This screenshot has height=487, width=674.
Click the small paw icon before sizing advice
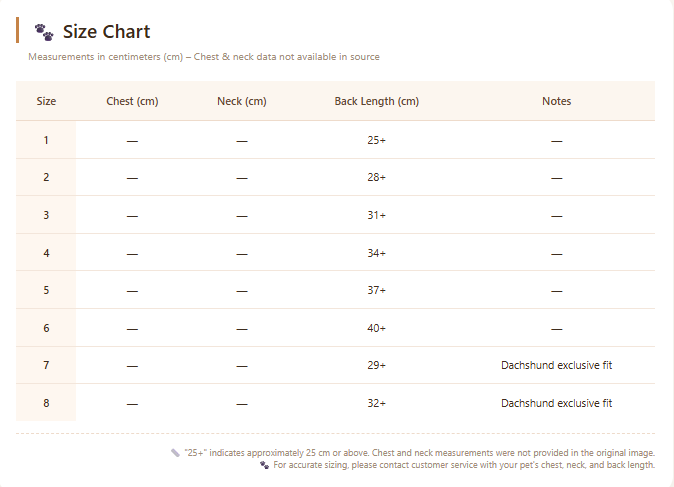tap(264, 465)
